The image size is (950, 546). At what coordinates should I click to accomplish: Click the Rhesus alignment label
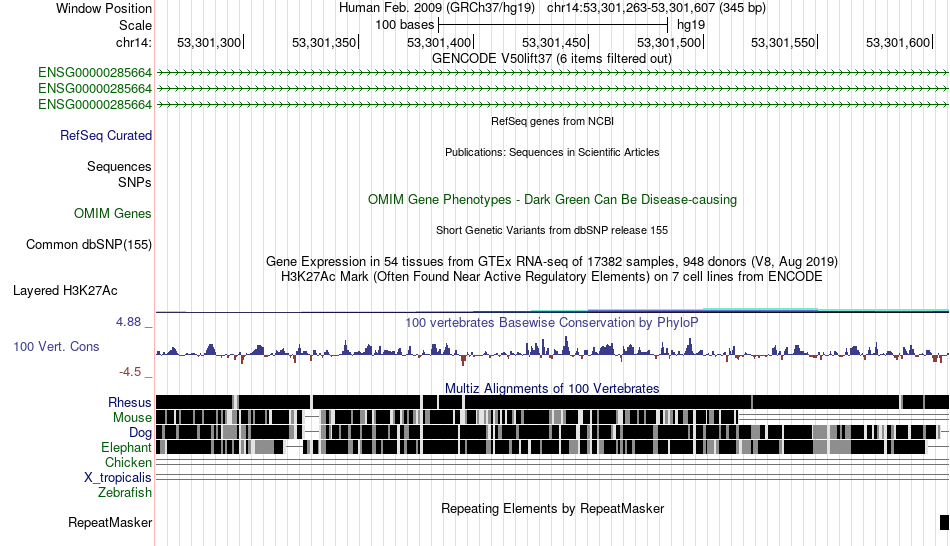[x=130, y=402]
